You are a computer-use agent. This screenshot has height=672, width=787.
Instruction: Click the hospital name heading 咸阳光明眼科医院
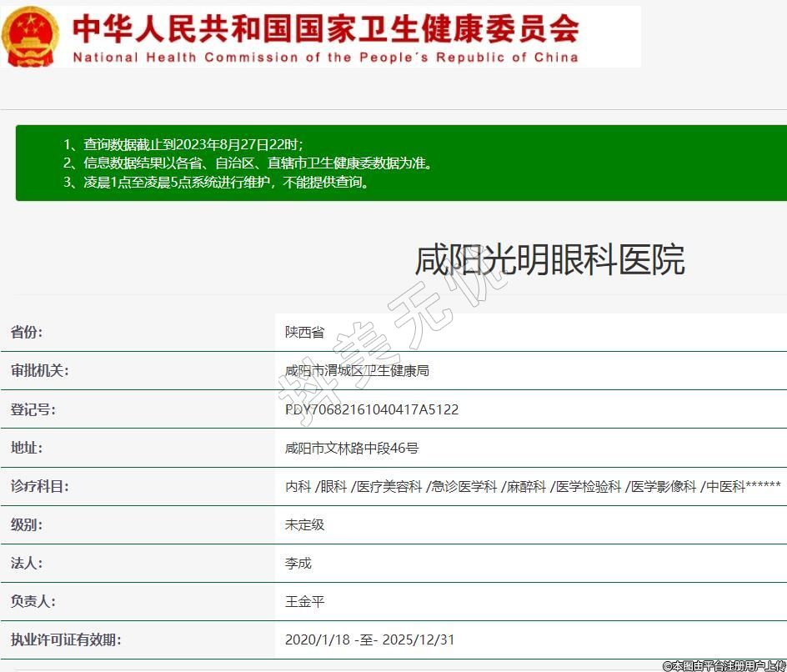click(x=549, y=260)
